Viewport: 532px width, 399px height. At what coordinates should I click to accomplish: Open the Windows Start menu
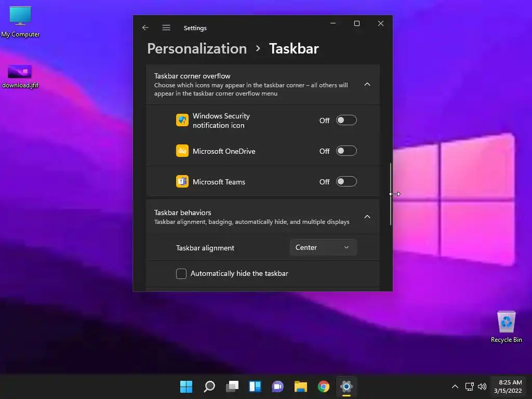point(187,387)
